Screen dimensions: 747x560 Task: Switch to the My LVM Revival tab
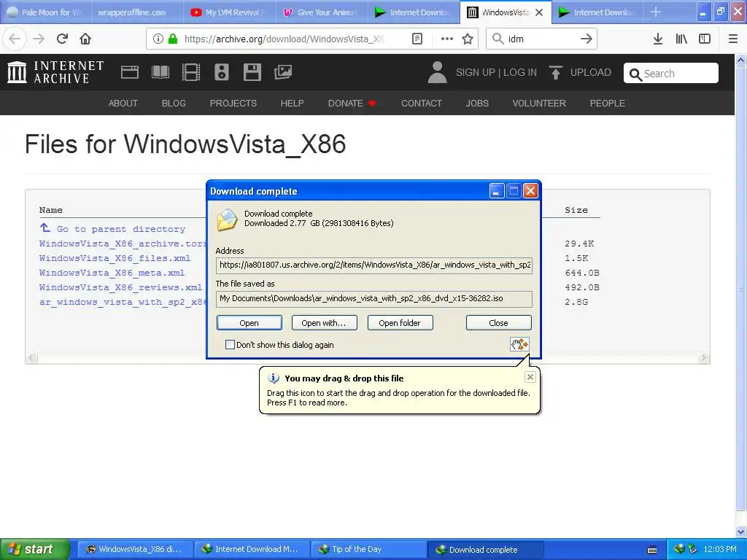point(230,12)
